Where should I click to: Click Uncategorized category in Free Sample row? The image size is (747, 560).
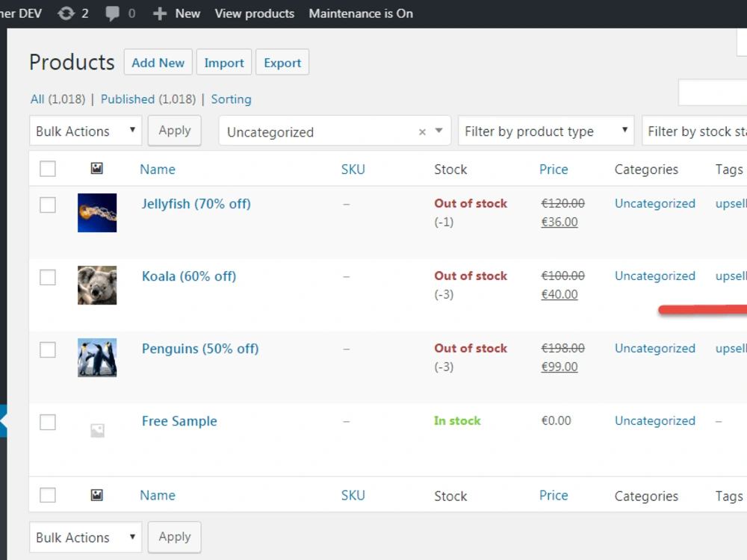[x=655, y=420]
